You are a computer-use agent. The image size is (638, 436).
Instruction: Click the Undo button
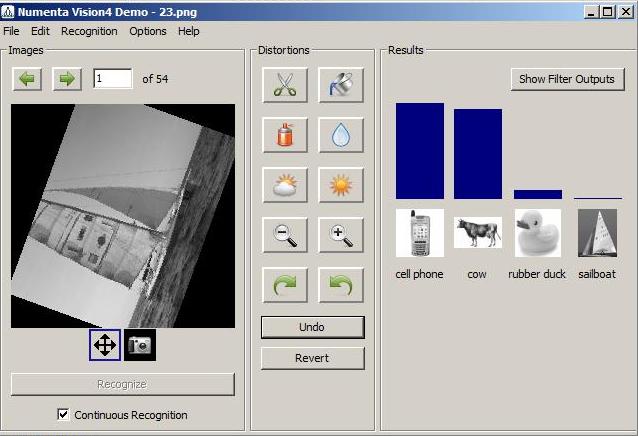coord(312,327)
